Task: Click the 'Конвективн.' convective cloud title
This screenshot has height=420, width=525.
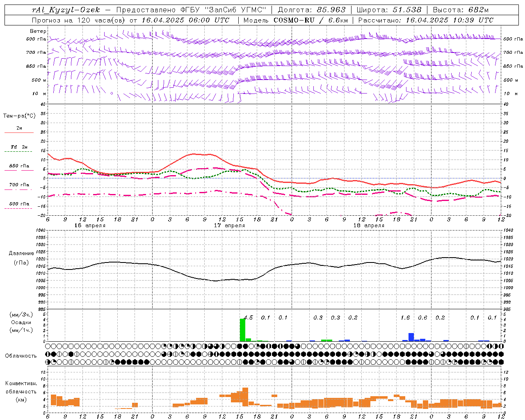Action: [21, 383]
